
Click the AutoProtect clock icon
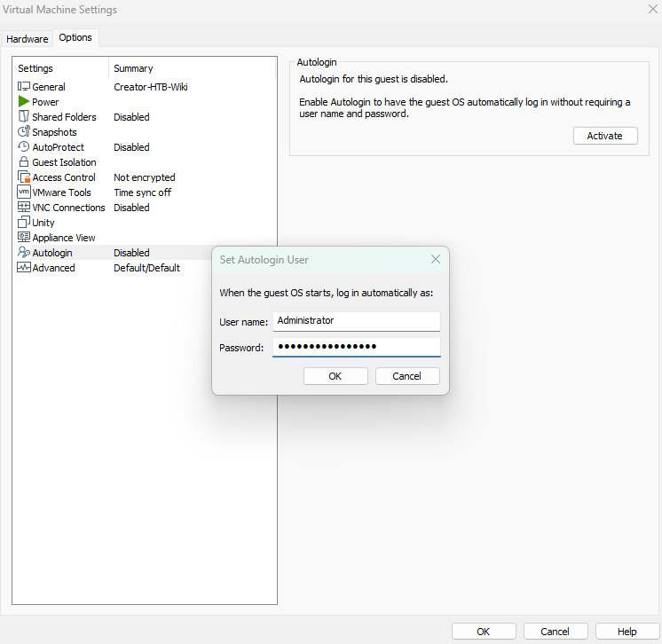(x=24, y=147)
